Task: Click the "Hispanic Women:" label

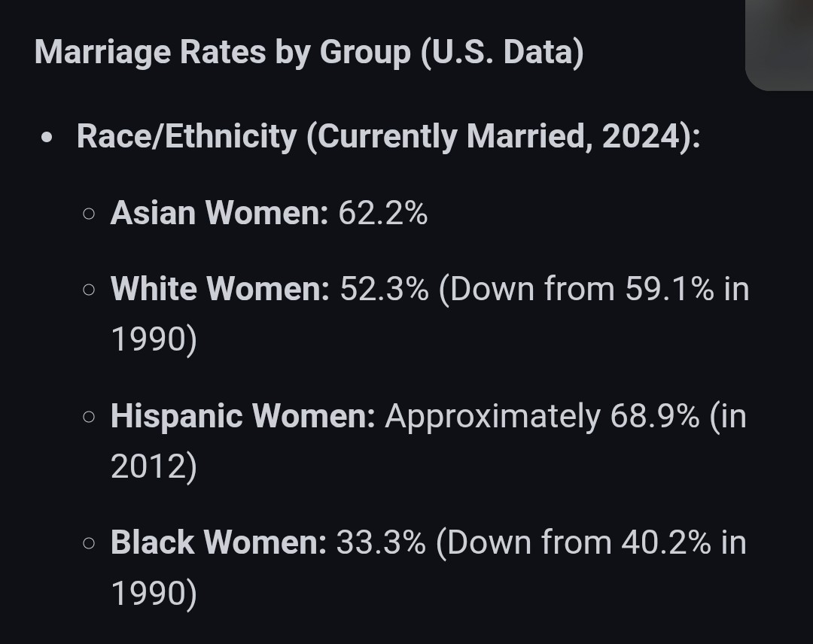Action: (242, 416)
